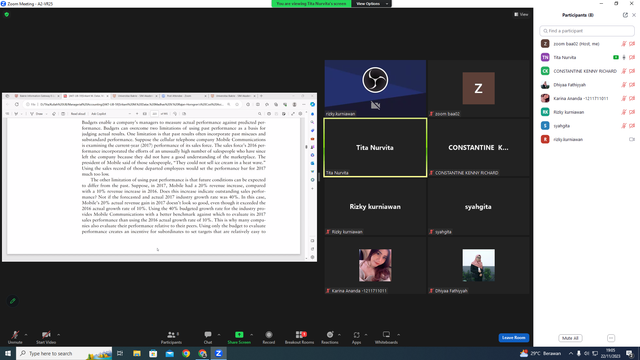Toggle mic icon on Dhiyaa Fathiyyah row
The image size is (640, 360).
[624, 85]
